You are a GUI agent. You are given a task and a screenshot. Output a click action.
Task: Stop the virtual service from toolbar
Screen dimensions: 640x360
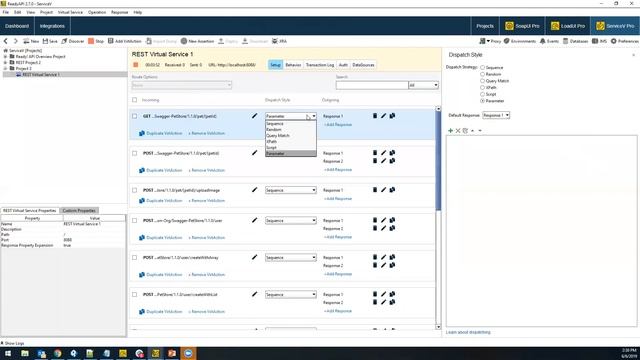96,41
